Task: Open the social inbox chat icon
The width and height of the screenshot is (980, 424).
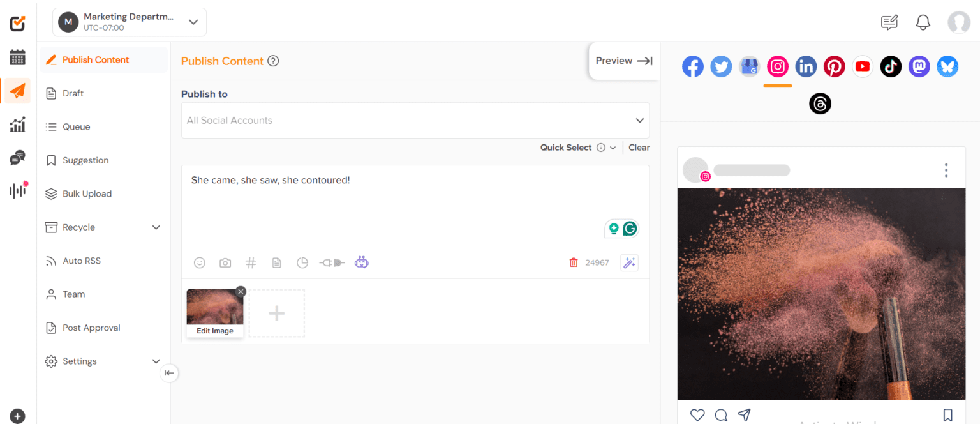Action: (17, 157)
